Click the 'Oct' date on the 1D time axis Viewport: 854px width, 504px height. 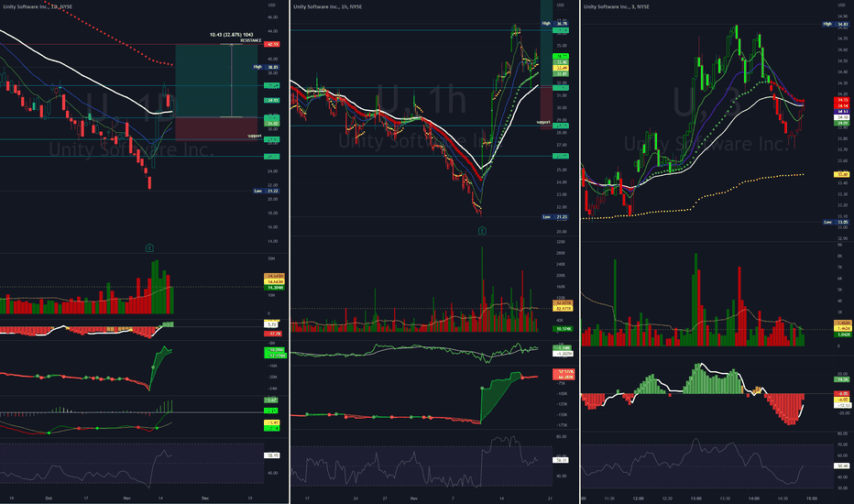(49, 498)
